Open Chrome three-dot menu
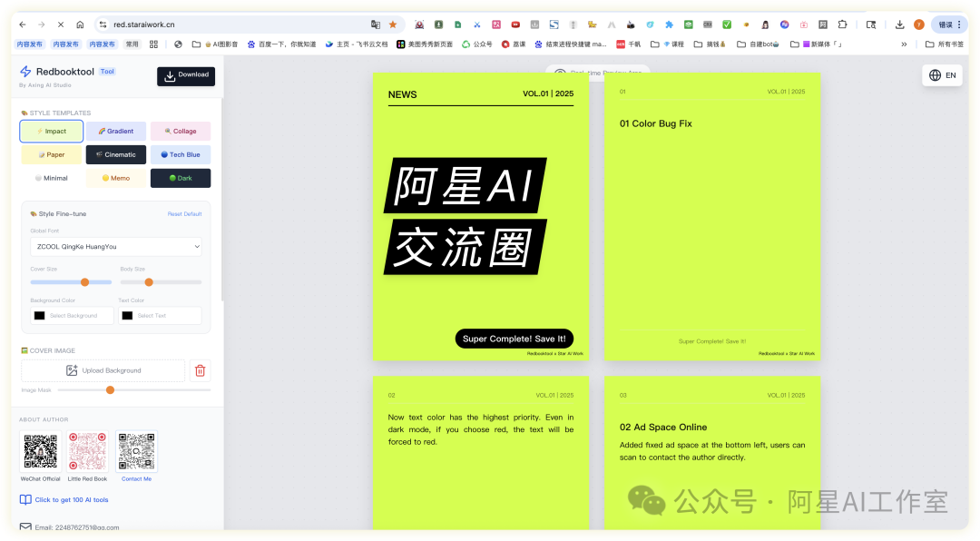This screenshot has width=980, height=541. click(959, 25)
